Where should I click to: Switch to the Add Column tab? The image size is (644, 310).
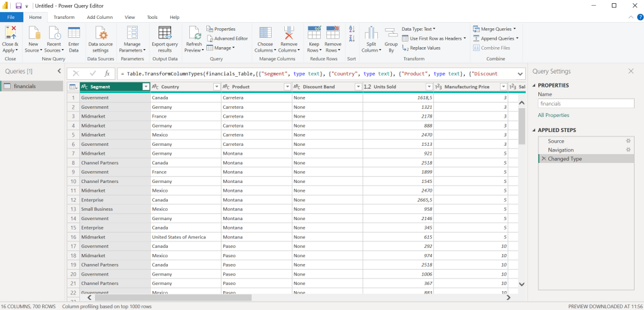click(x=100, y=17)
